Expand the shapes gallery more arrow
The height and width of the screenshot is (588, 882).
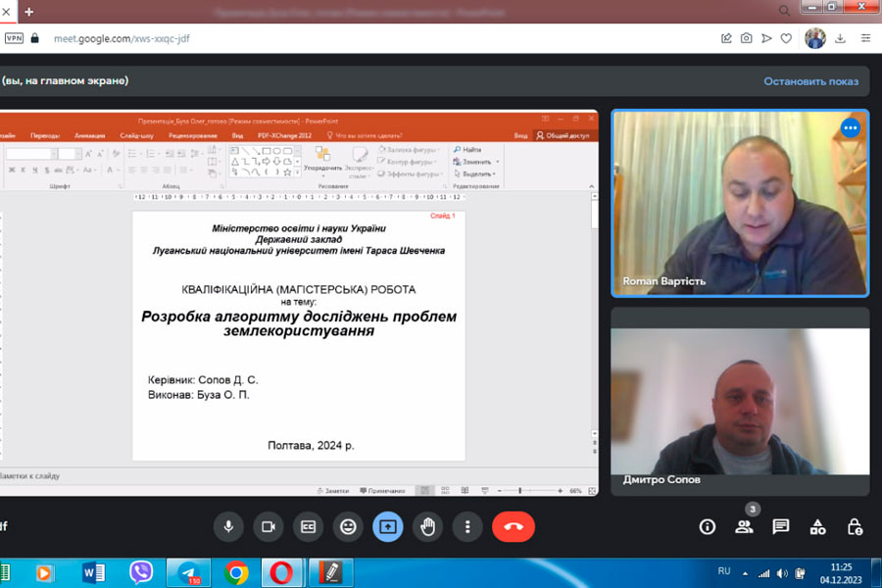(x=298, y=172)
